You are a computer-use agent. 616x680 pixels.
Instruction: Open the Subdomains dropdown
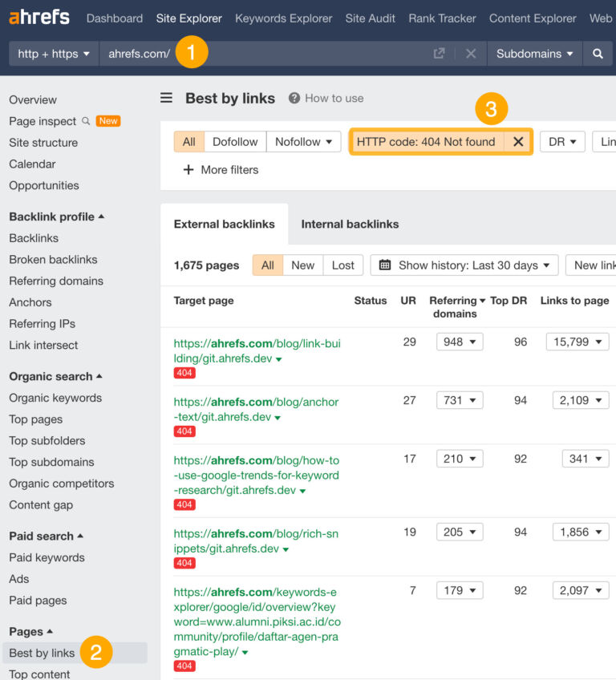533,54
